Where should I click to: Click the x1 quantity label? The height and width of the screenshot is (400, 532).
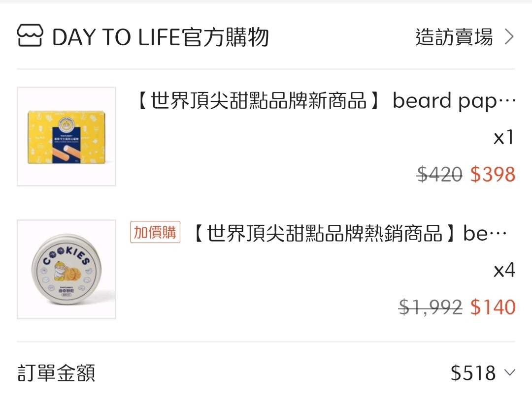[x=504, y=138]
